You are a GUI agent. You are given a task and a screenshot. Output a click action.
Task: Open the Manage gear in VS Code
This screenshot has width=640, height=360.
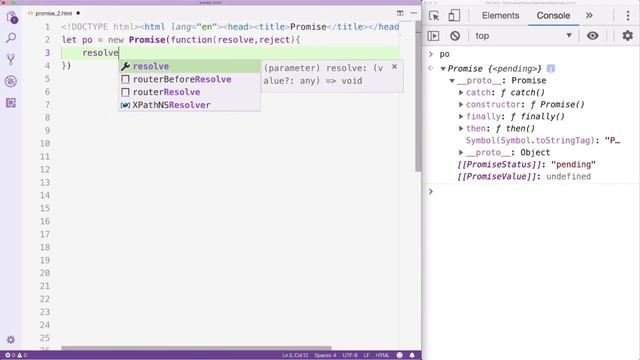[11, 340]
